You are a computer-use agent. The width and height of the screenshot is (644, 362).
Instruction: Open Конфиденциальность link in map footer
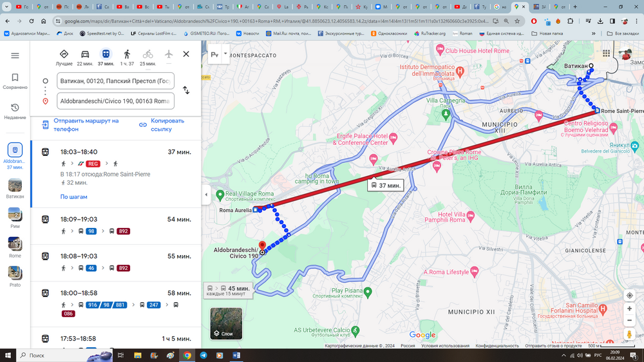(497, 346)
